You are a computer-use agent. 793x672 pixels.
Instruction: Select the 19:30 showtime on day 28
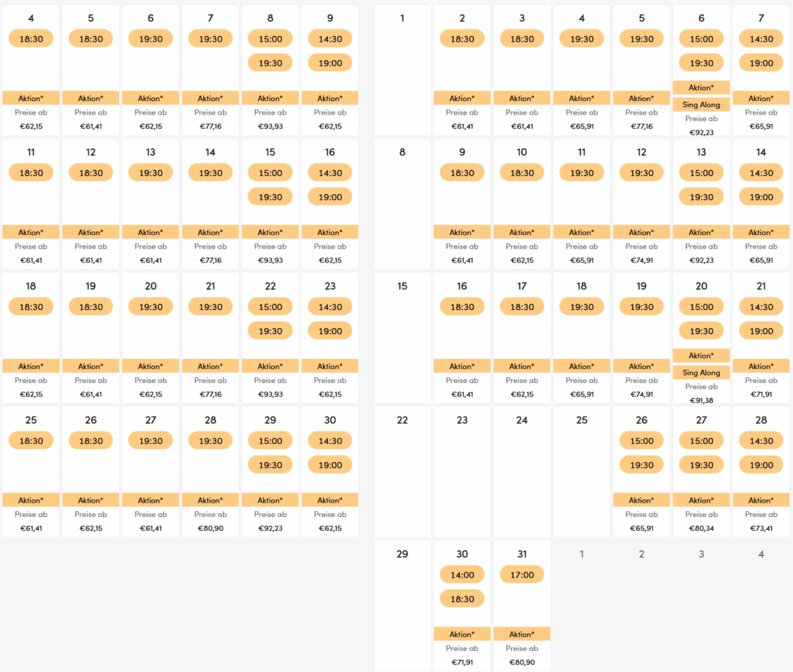tap(211, 441)
